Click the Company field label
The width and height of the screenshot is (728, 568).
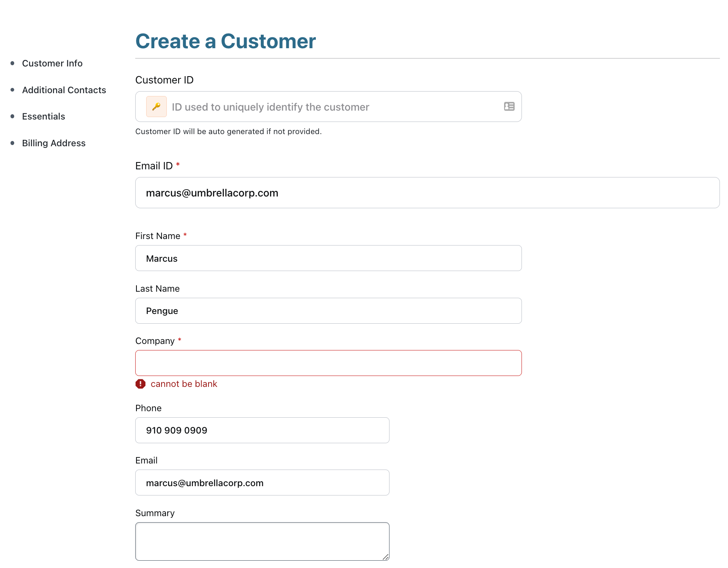(x=155, y=341)
